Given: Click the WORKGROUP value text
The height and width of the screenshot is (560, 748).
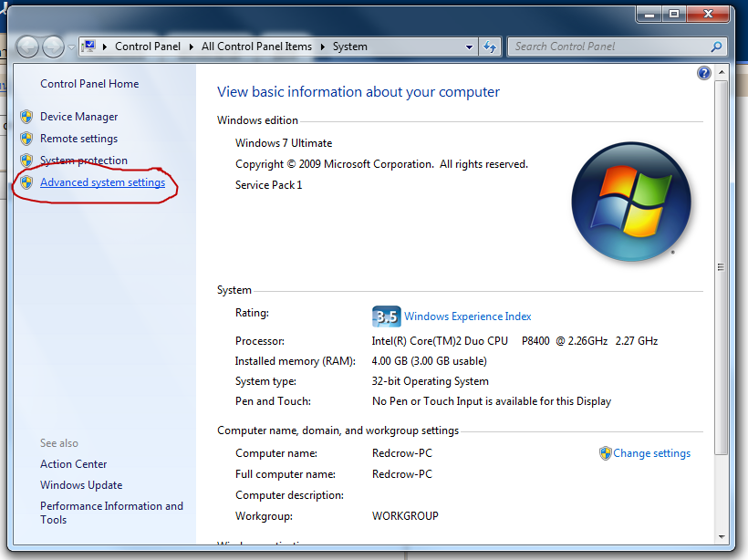Looking at the screenshot, I should pos(405,516).
